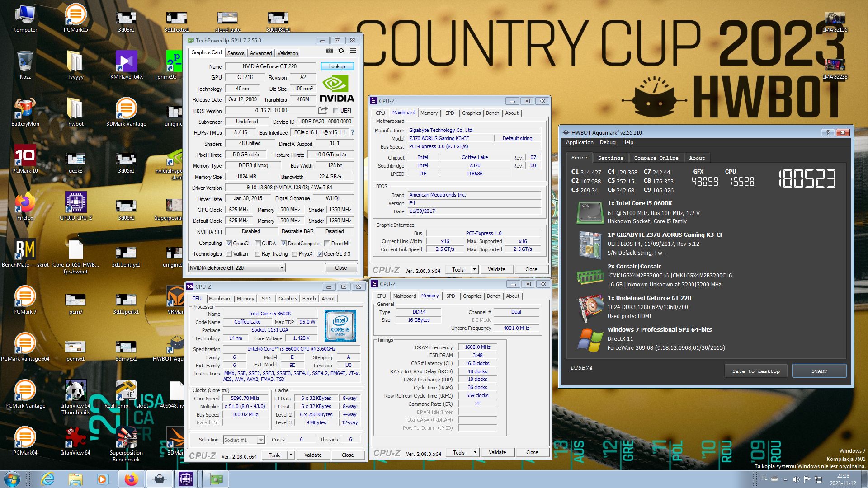Select the Superposition Benchmark desktop shortcut
The image size is (868, 488).
tap(127, 445)
